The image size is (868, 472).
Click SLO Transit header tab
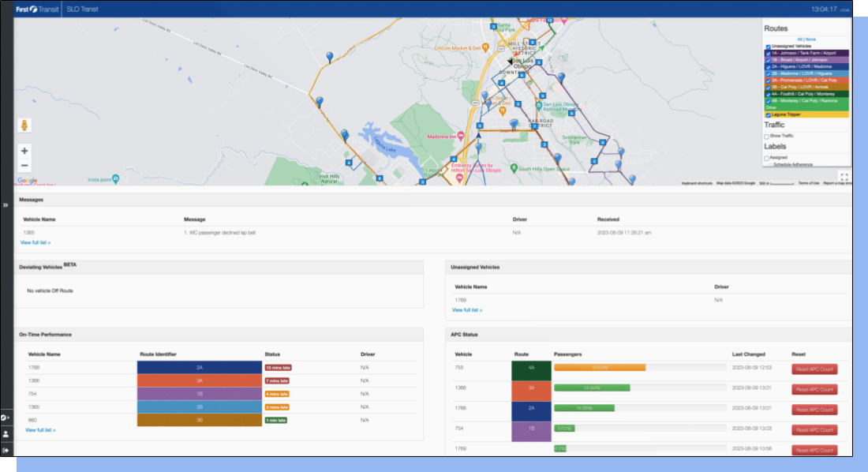[83, 9]
